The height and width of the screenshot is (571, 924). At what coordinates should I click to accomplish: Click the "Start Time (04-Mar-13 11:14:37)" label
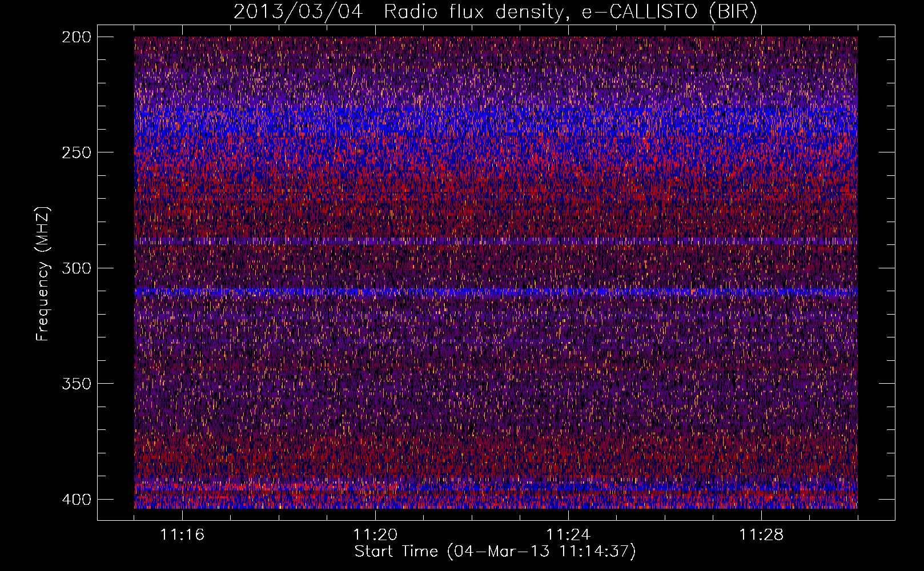pos(495,552)
